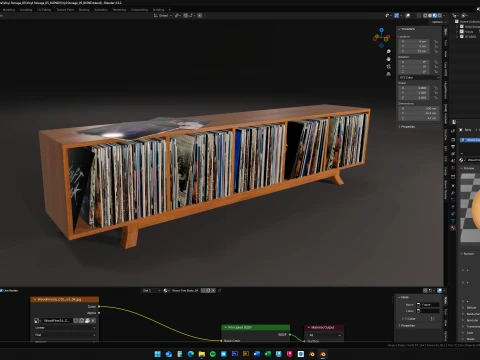Image resolution: width=480 pixels, height=360 pixels.
Task: Unlink material with X in node editor header
Action: pos(213,290)
